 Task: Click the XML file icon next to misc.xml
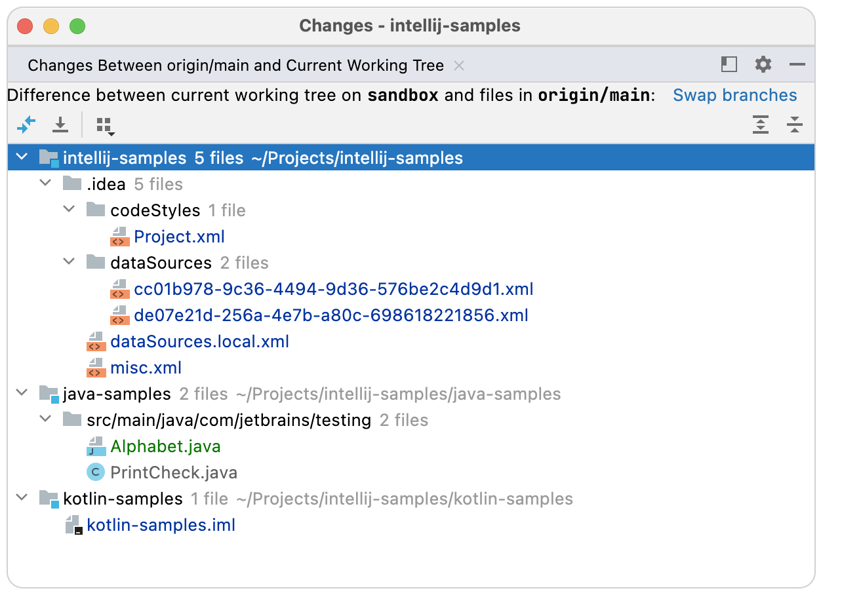[x=96, y=367]
